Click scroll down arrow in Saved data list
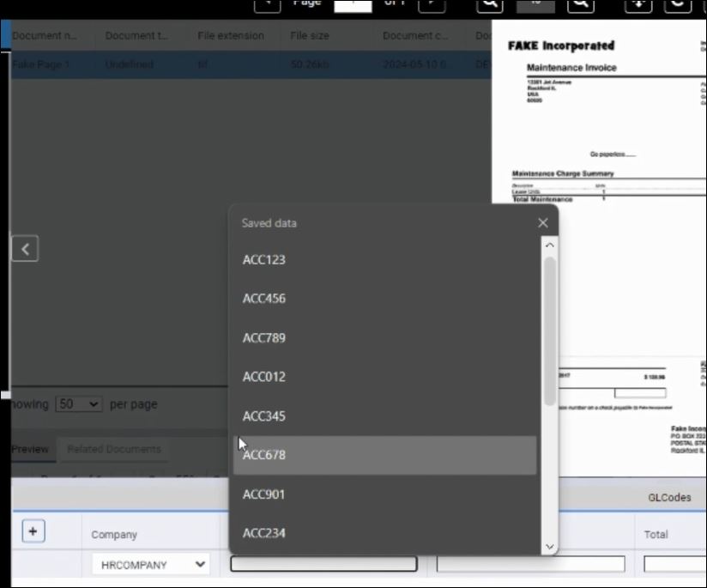707x588 pixels. pos(549,546)
